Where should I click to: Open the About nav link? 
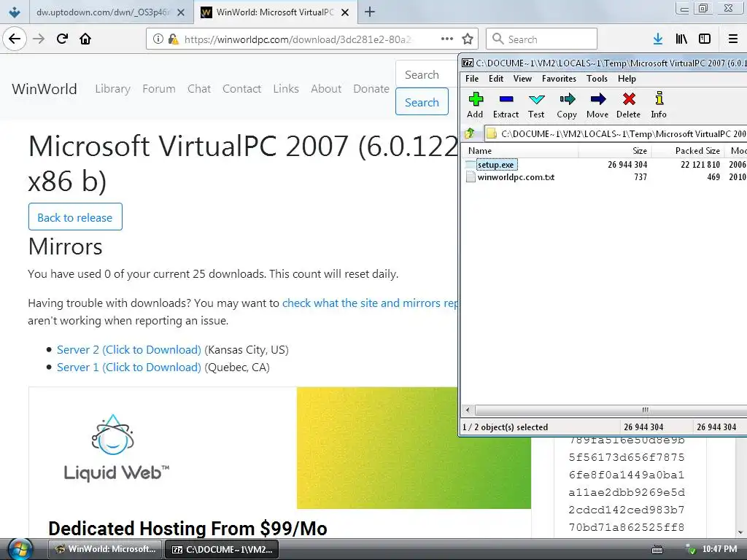(326, 88)
